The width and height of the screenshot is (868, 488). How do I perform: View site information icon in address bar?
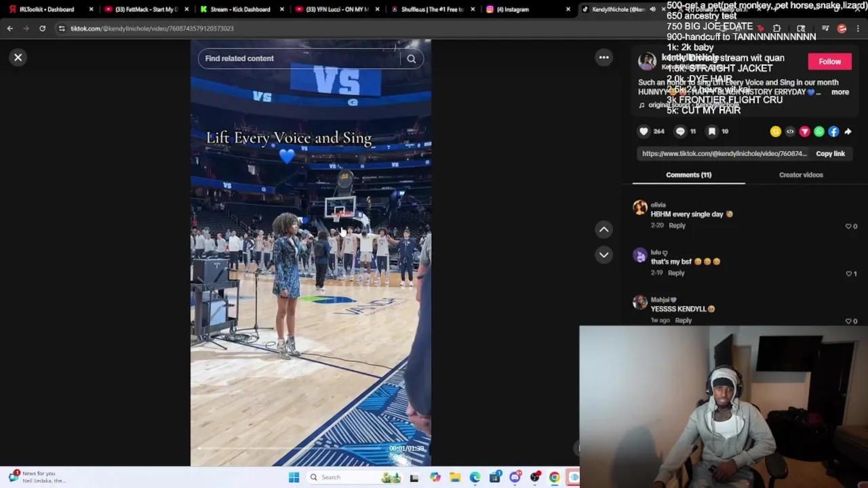click(x=62, y=28)
